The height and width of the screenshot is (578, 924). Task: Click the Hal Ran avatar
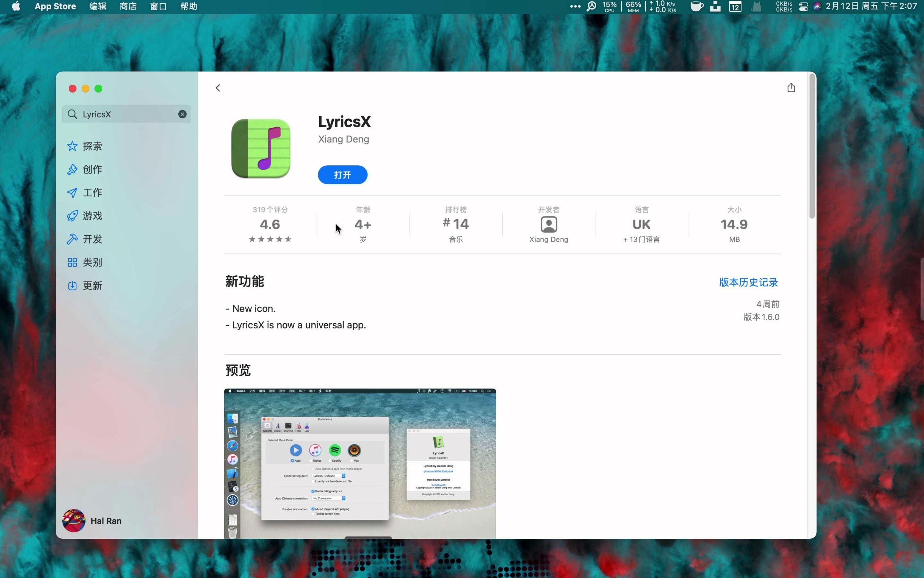(x=74, y=520)
